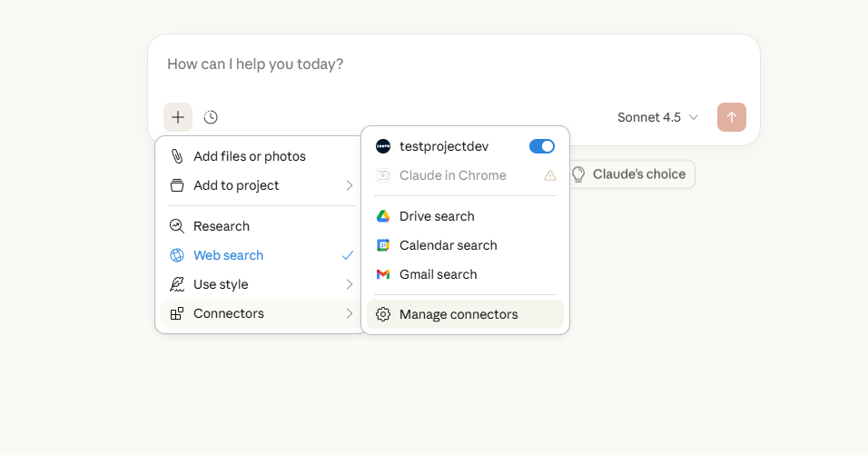The width and height of the screenshot is (868, 455).
Task: Collapse the Connectors submenu chevron
Action: [x=349, y=313]
